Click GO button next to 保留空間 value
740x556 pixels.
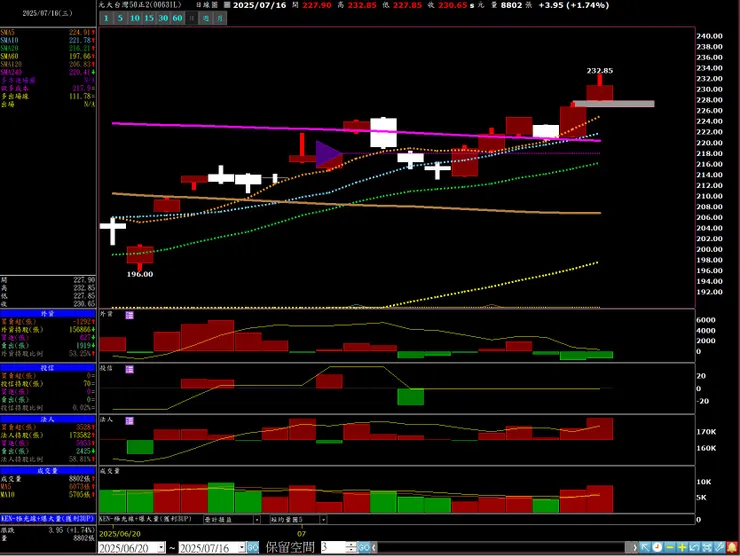pos(363,548)
